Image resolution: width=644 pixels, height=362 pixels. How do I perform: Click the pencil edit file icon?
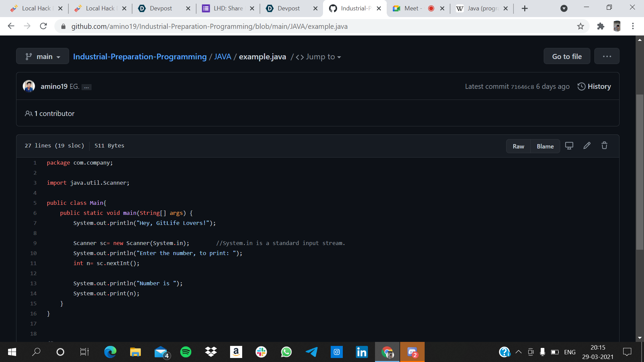[587, 146]
